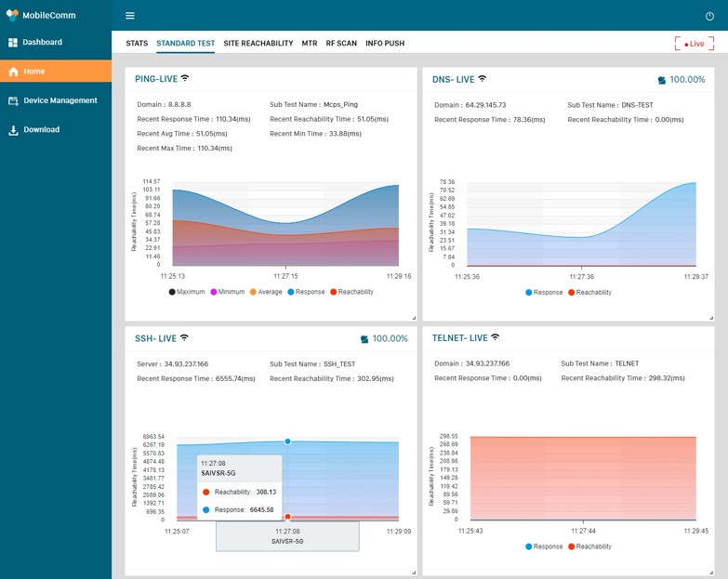728x579 pixels.
Task: Click the DNS panel 100.00% status icon
Action: click(662, 80)
